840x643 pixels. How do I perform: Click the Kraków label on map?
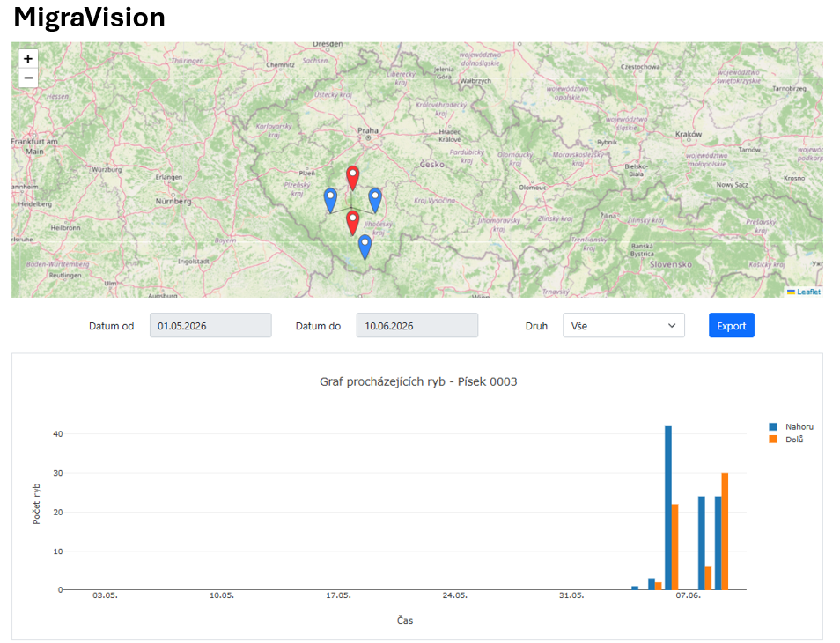pos(689,134)
